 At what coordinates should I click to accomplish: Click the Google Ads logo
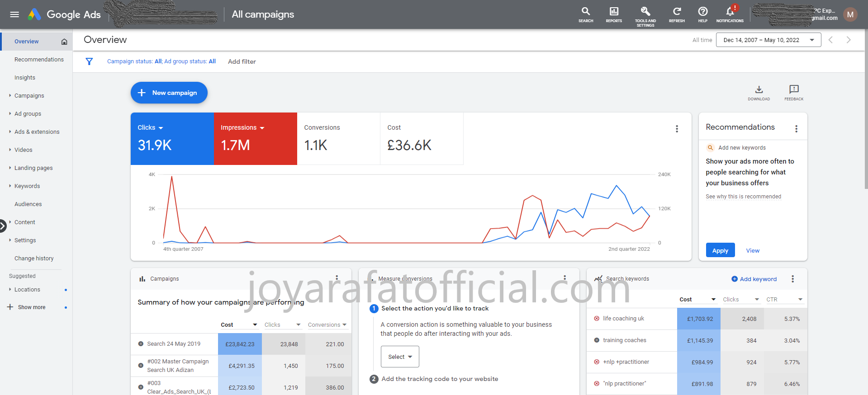pos(64,14)
